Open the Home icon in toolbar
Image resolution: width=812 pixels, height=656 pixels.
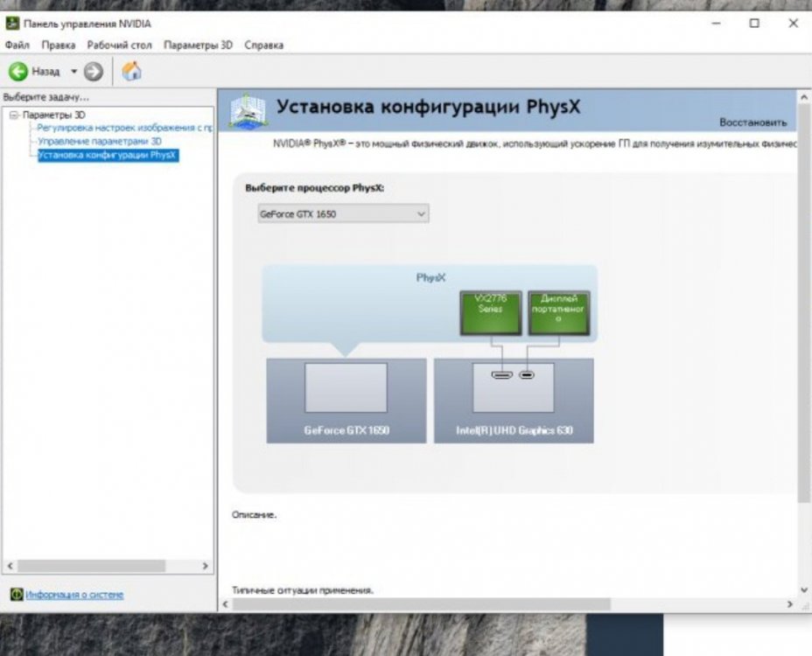coord(131,71)
